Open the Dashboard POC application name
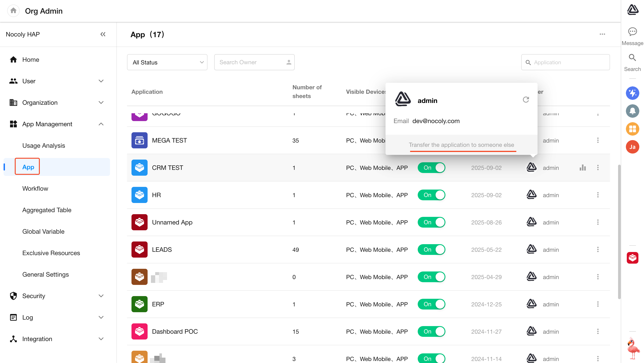 pyautogui.click(x=175, y=331)
